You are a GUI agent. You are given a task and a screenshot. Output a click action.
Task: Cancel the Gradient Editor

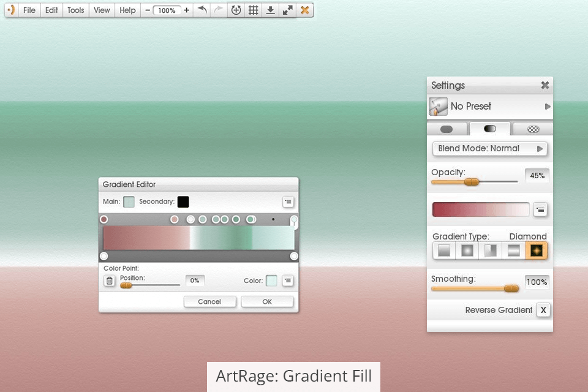[x=209, y=301]
